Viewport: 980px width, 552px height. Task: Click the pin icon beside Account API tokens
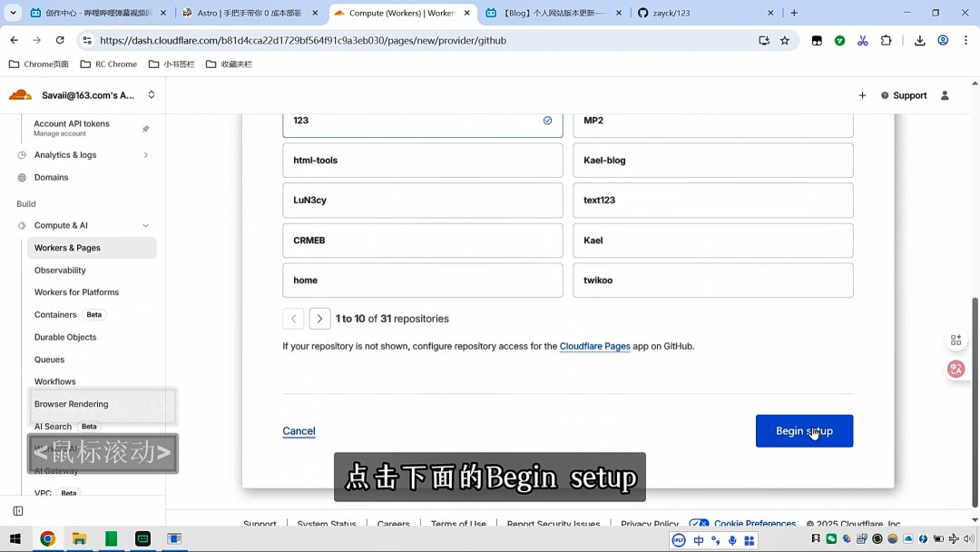click(146, 129)
